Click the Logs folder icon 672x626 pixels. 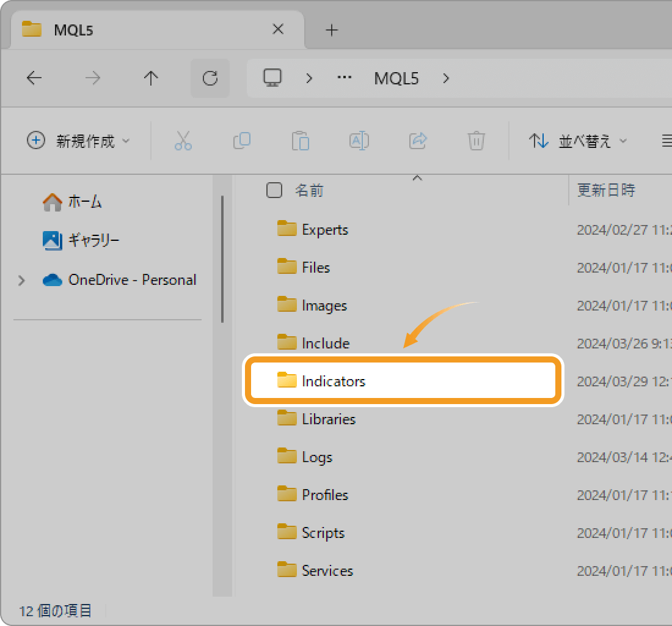(287, 455)
